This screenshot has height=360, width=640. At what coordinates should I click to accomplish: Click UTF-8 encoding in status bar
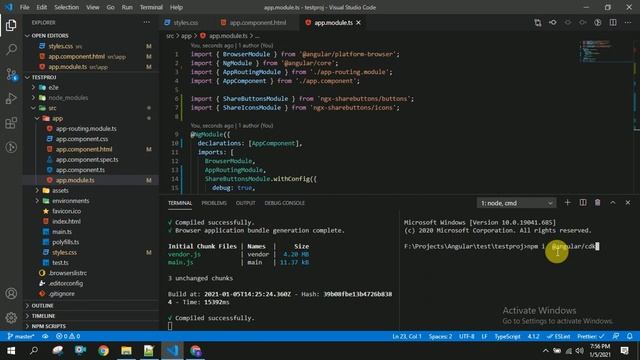click(x=467, y=336)
